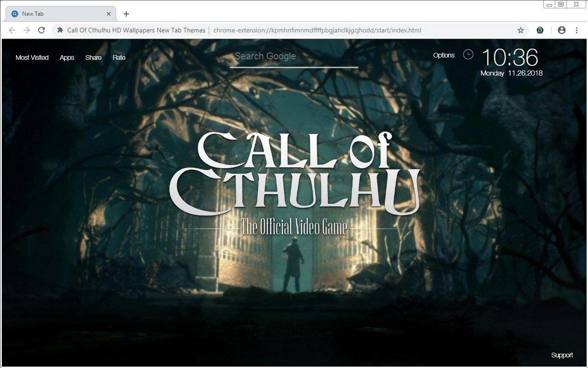Click the 10:36 clock display
The width and height of the screenshot is (588, 368).
tap(509, 57)
